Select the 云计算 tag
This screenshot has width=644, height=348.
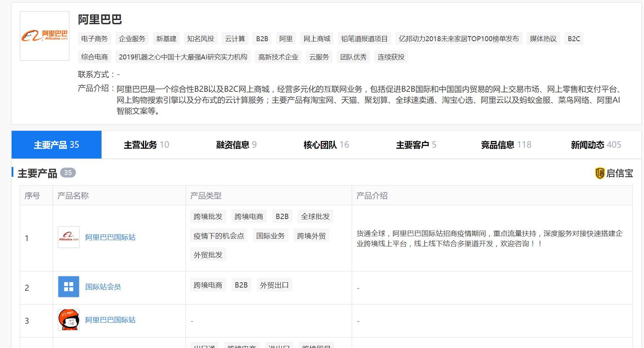235,39
